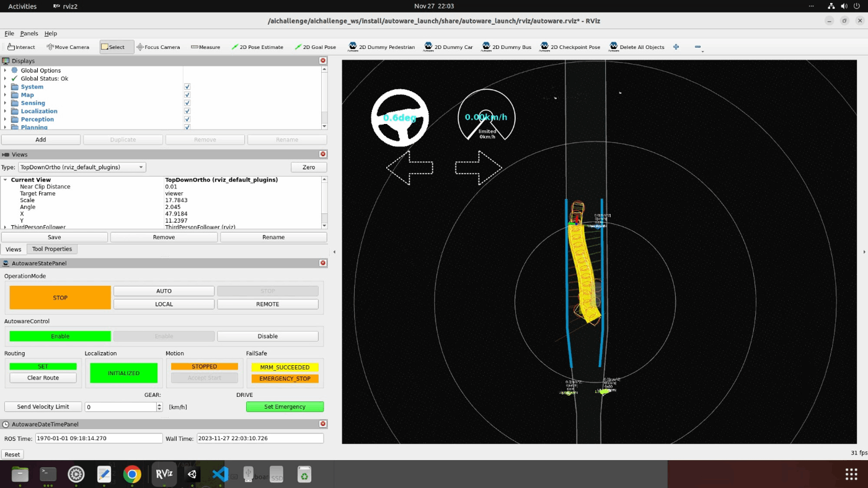
Task: Open Unity from the dock
Action: 192,474
